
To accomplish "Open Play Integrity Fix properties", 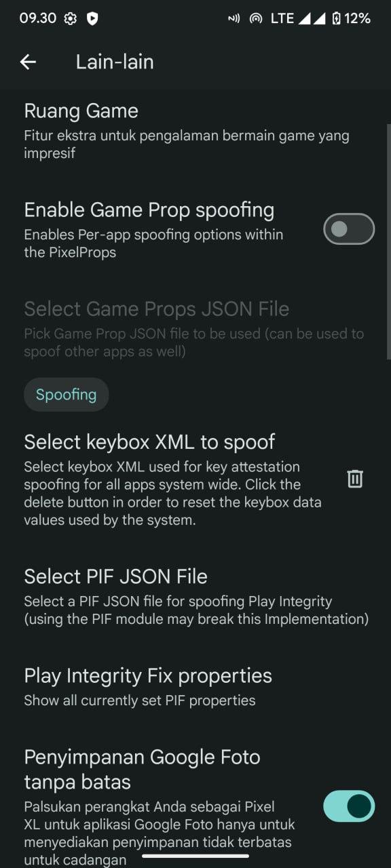I will click(195, 687).
